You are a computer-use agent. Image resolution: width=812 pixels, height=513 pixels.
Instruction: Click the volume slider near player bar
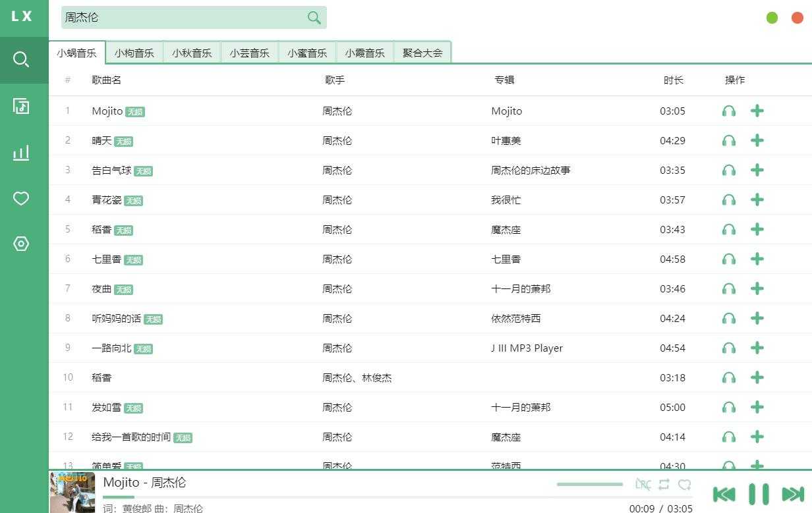point(590,484)
